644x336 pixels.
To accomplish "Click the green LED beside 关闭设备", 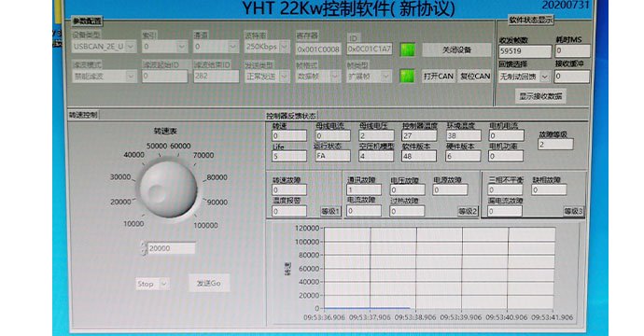I will (407, 49).
